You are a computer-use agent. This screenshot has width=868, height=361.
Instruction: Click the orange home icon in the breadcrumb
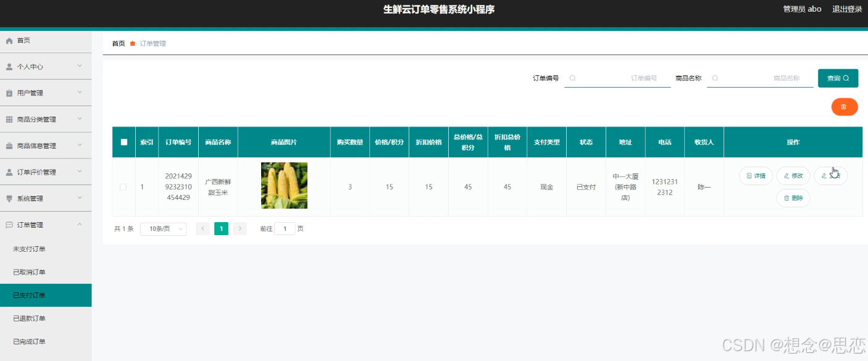tap(132, 44)
